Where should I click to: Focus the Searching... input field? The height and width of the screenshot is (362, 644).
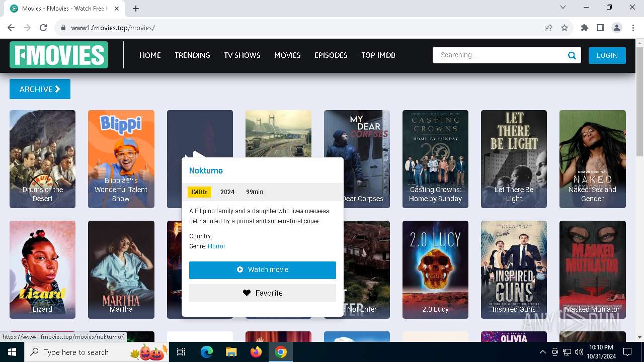498,55
